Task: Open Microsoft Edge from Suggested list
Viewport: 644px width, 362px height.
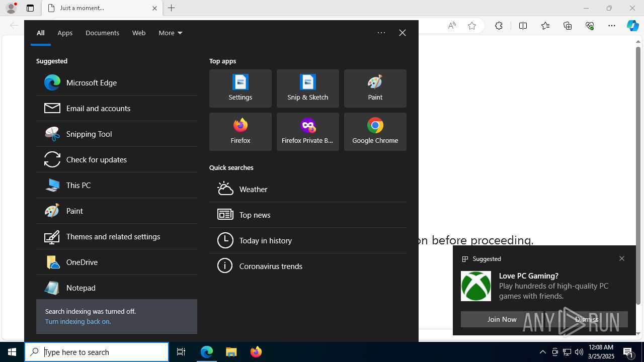Action: (x=116, y=82)
